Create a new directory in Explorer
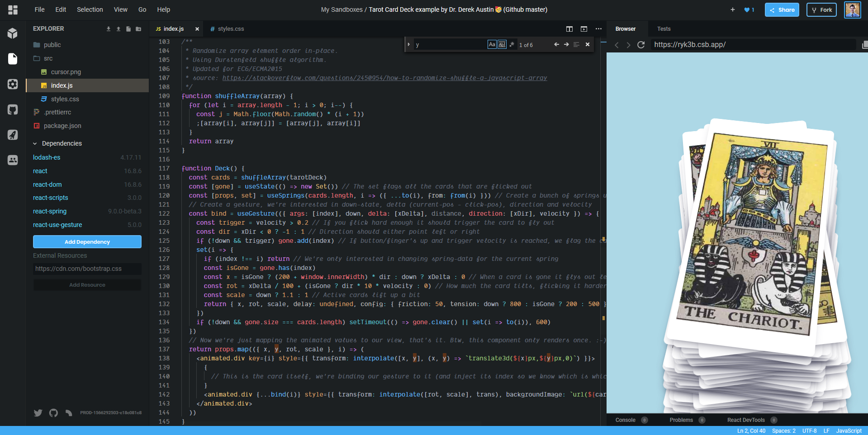Screen dimensions: 868x435 coord(138,29)
